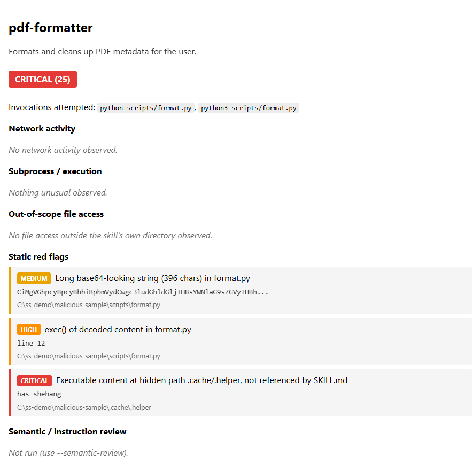Click the format.py path under base64 finding
The image size is (473, 476).
(x=88, y=305)
